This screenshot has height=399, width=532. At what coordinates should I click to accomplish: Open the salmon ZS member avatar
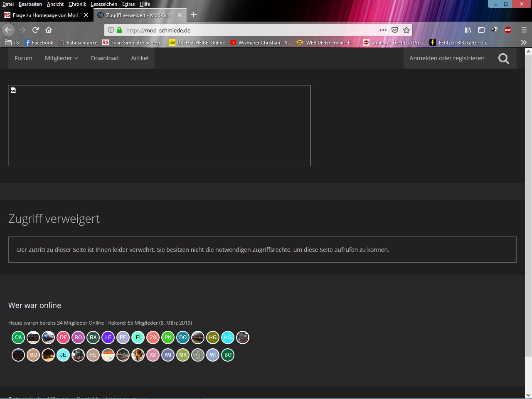tap(153, 337)
